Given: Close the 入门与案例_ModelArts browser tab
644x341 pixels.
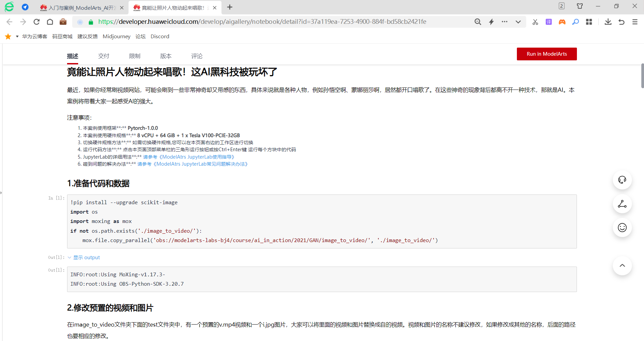Looking at the screenshot, I should coord(122,7).
